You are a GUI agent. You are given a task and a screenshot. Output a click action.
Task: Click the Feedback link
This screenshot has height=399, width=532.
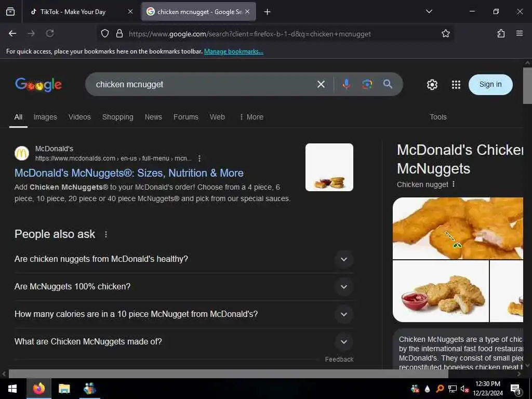pos(339,360)
